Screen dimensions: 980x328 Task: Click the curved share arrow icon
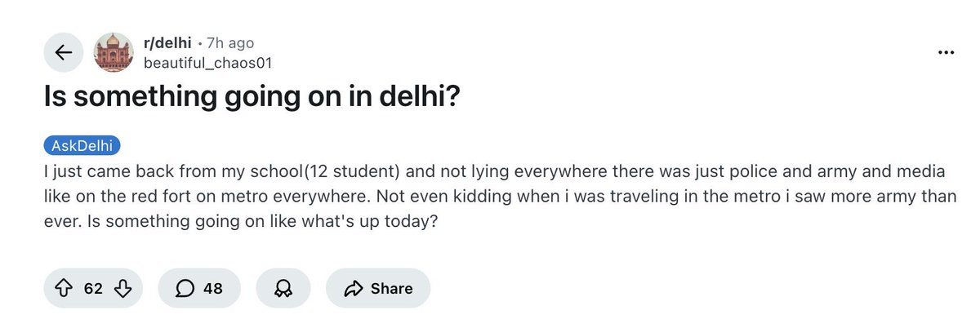(354, 289)
